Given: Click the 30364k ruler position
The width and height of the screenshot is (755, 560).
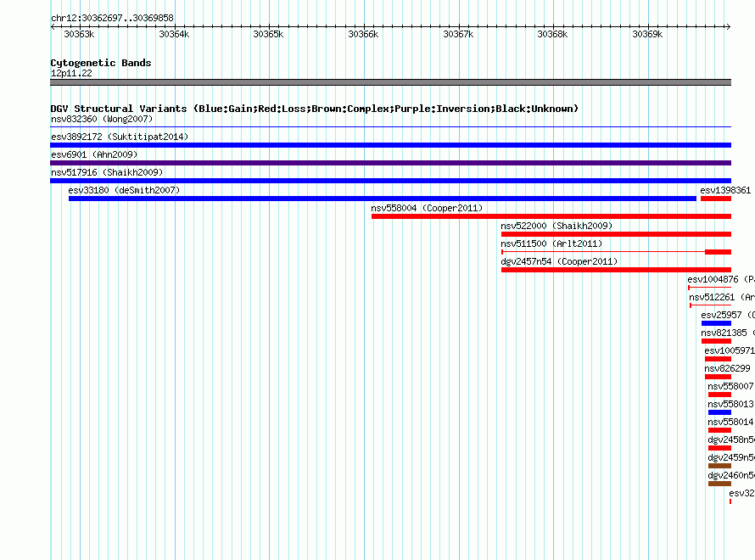Looking at the screenshot, I should tap(174, 34).
